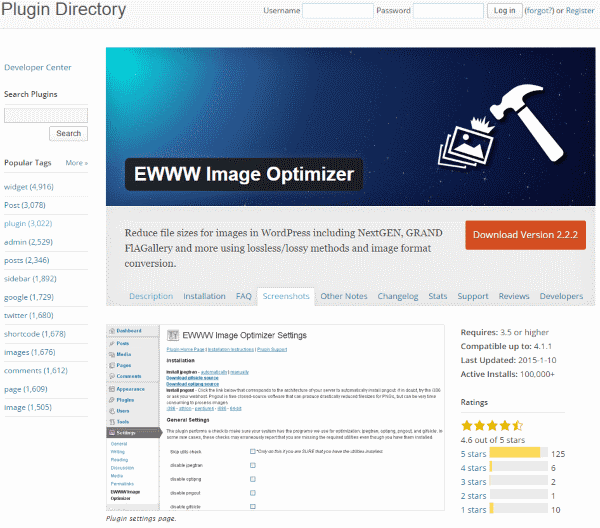Image resolution: width=600 pixels, height=528 pixels.
Task: Click the Password input field
Action: [448, 11]
